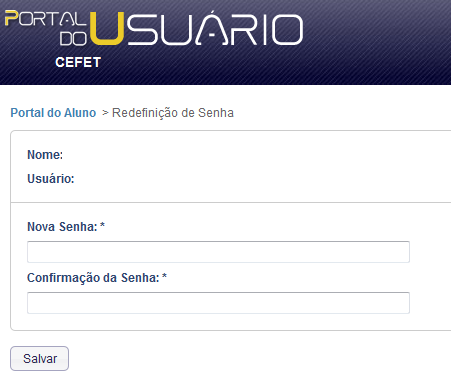Click the asterisk beside Nova Senha
Screen dimensions: 452x387
coord(102,225)
